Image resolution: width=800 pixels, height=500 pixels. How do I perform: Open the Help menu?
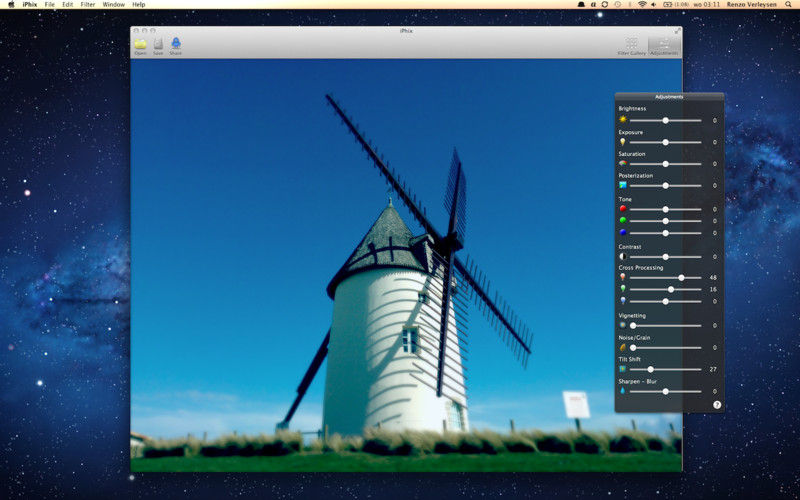click(x=138, y=5)
